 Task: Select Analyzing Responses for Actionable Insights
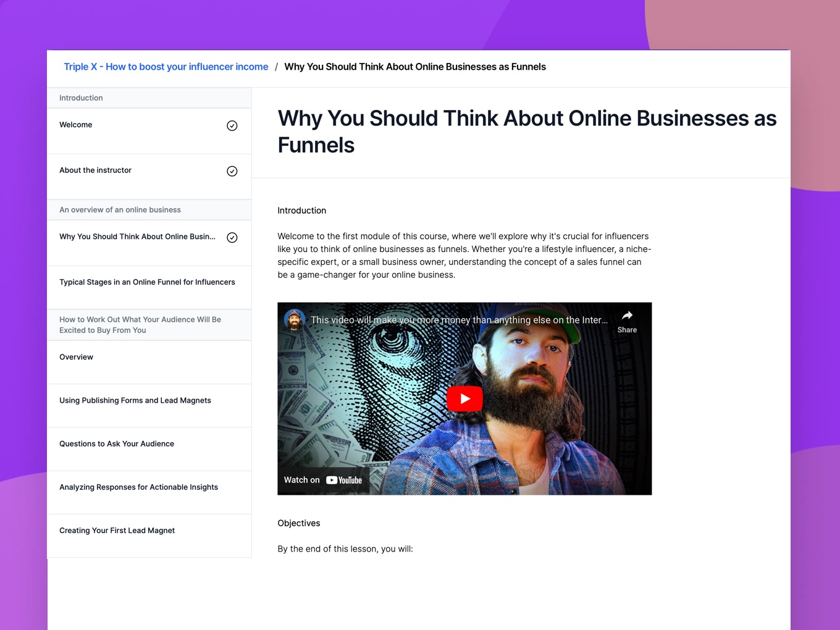point(139,487)
